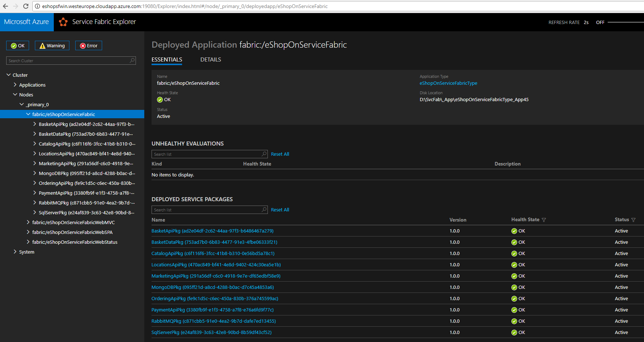Collapse the _primary_0 node
This screenshot has height=342, width=644.
point(22,104)
